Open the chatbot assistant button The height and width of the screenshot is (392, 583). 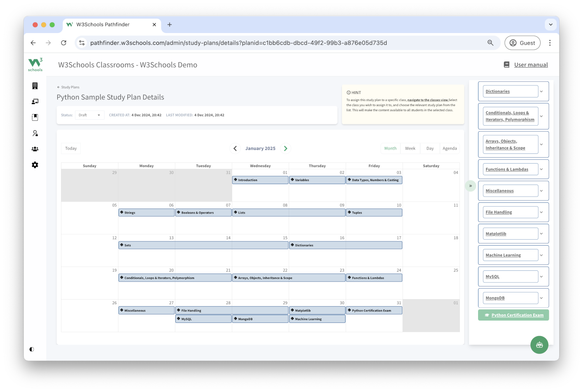[x=539, y=345]
